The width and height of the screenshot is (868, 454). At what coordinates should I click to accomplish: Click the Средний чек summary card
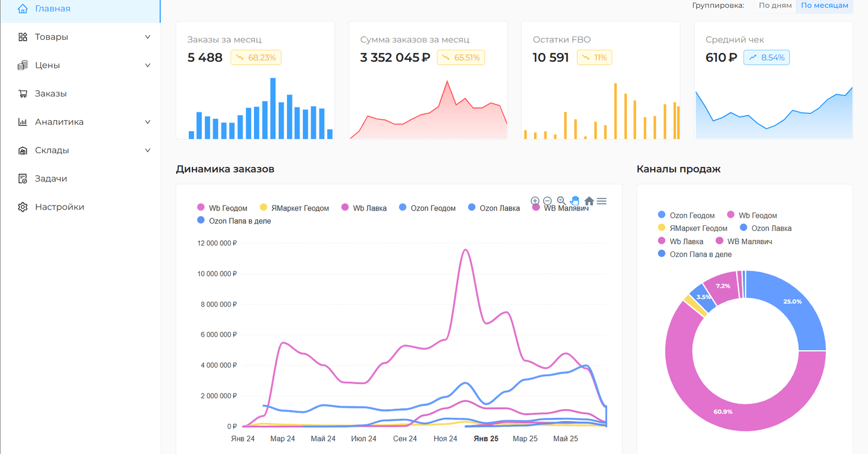(773, 80)
